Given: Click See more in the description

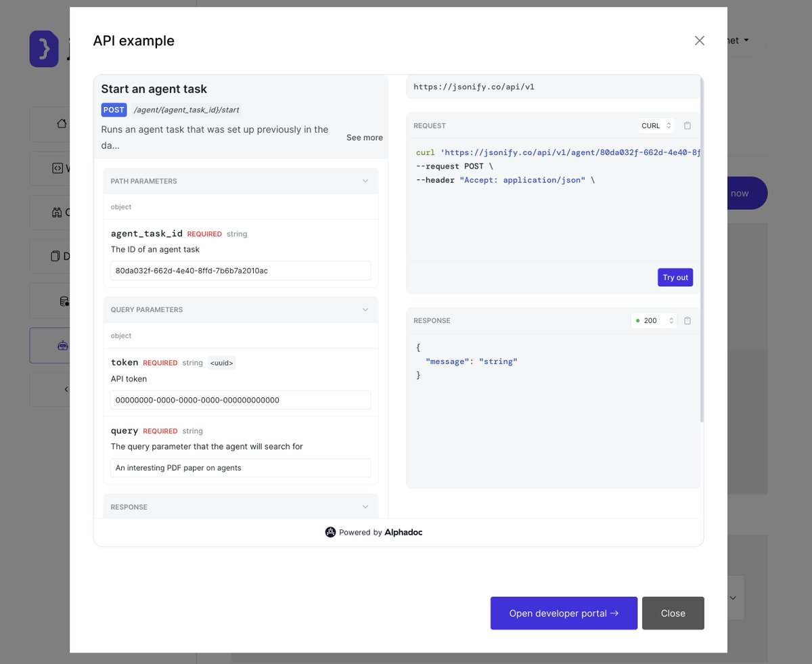Looking at the screenshot, I should coord(365,137).
